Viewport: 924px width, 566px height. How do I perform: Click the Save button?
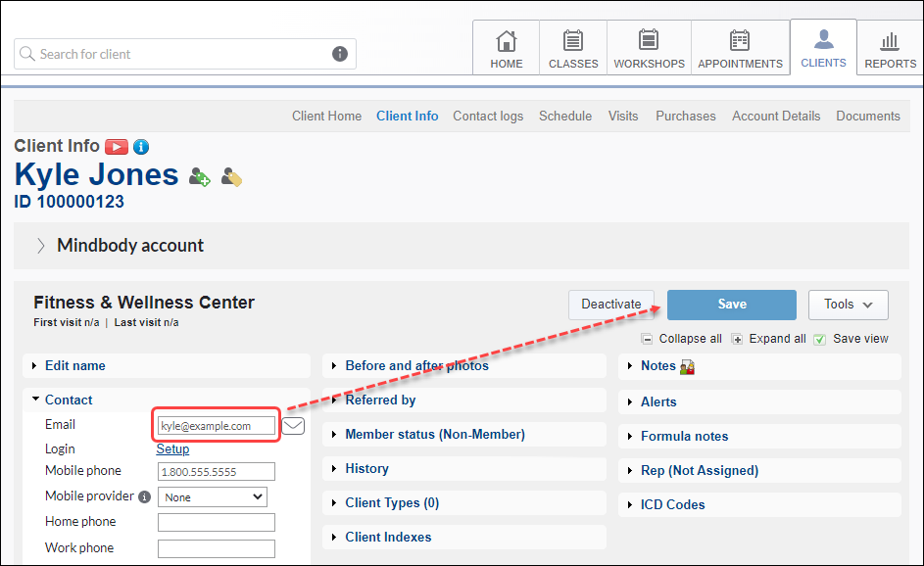[731, 305]
